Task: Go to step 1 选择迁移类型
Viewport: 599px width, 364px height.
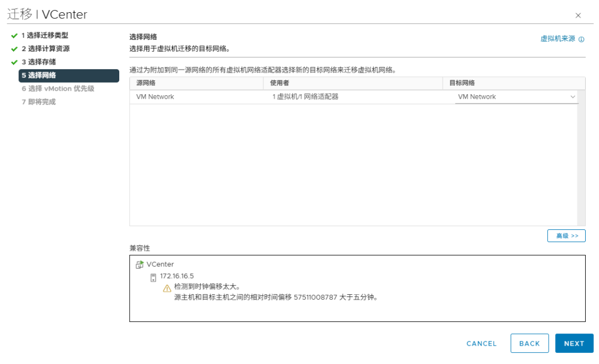Action: [x=45, y=35]
